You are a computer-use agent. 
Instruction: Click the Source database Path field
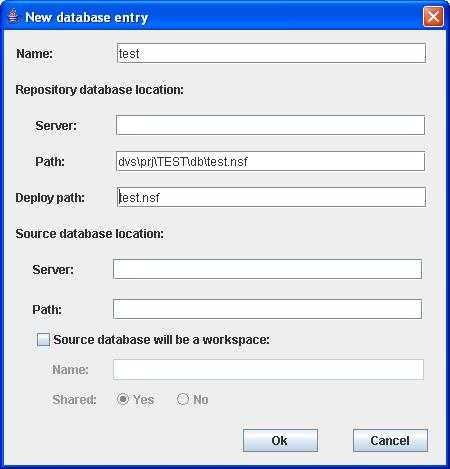tap(267, 309)
